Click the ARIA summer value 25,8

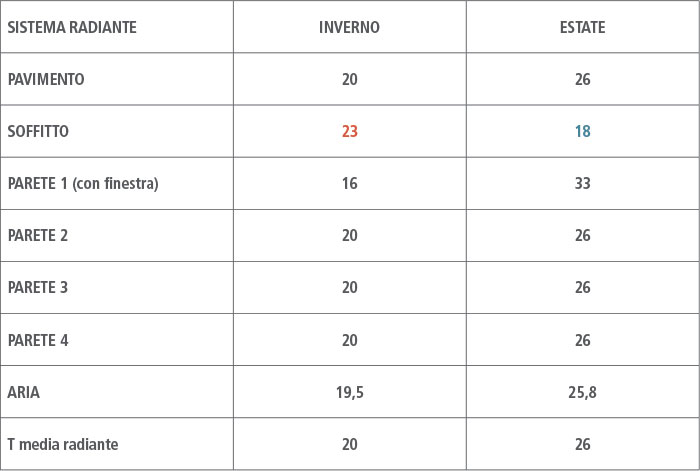pos(582,392)
